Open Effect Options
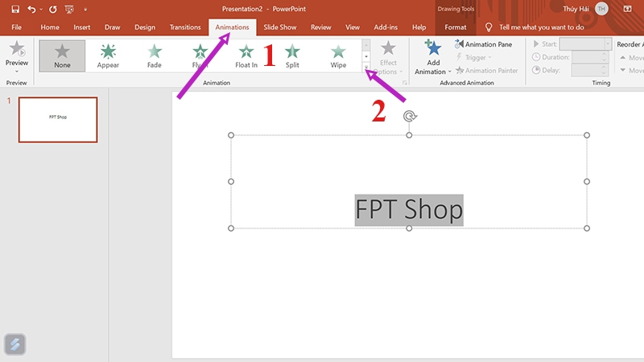 click(x=388, y=57)
